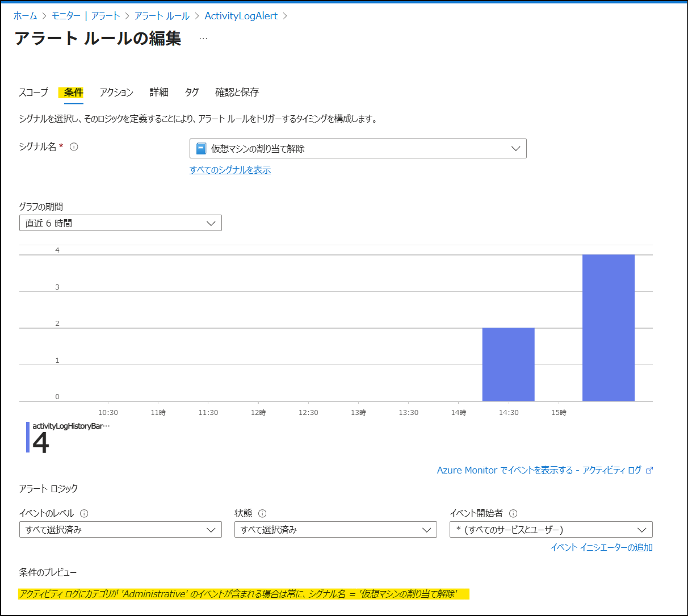Screen dimensions: 688x616
Task: Click the legend value 4
Action: point(41,443)
